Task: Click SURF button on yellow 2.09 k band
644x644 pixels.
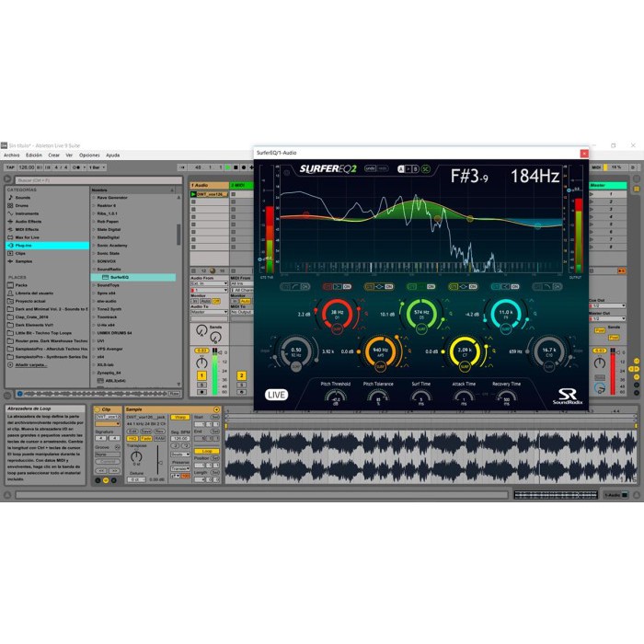Action: 465,366
